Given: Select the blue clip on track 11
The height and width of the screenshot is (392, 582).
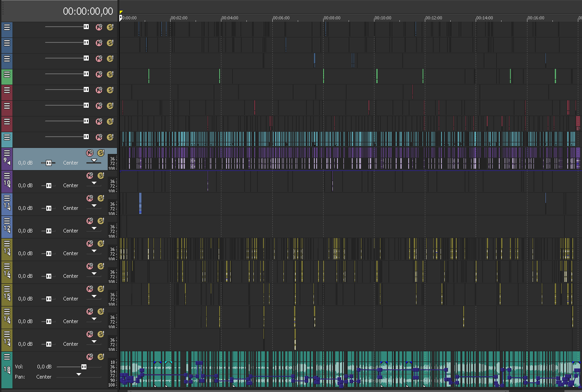Looking at the screenshot, I should point(140,203).
